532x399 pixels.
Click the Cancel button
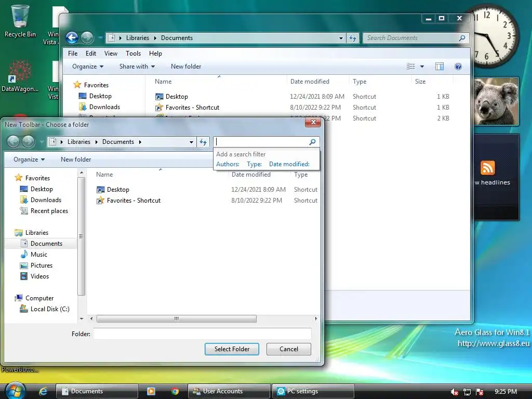tap(289, 349)
